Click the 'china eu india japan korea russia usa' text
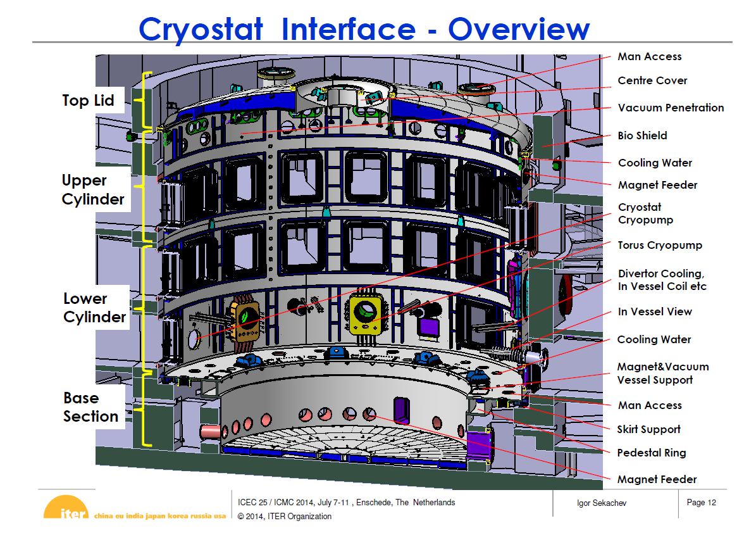The height and width of the screenshot is (535, 756). tap(159, 516)
